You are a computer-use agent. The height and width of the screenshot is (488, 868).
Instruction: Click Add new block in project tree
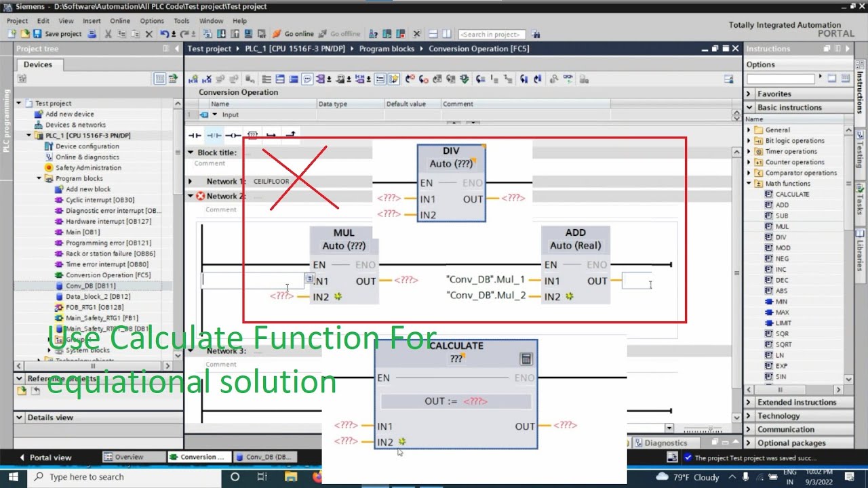[x=88, y=189]
